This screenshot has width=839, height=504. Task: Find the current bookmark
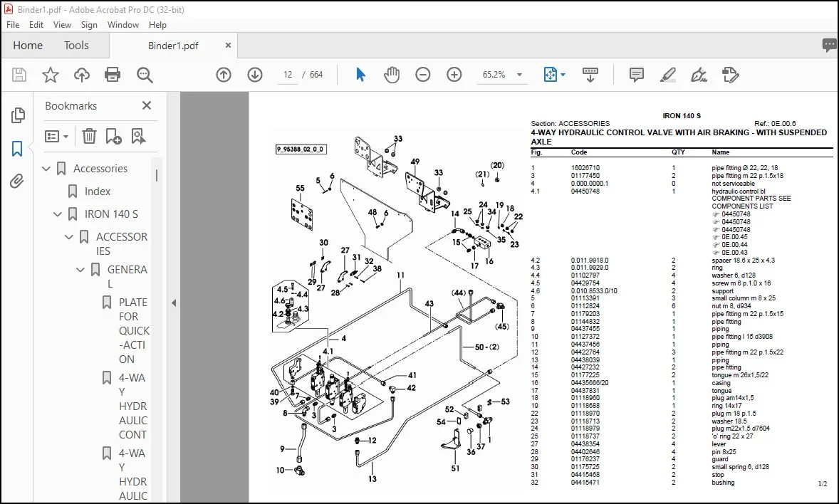tap(139, 137)
